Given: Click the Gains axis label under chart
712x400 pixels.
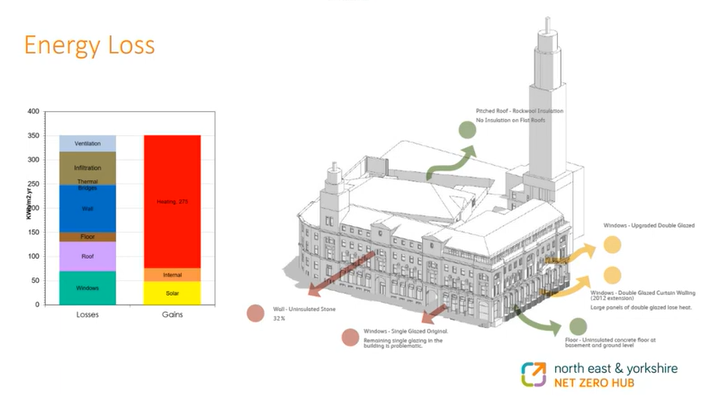Looking at the screenshot, I should [173, 315].
